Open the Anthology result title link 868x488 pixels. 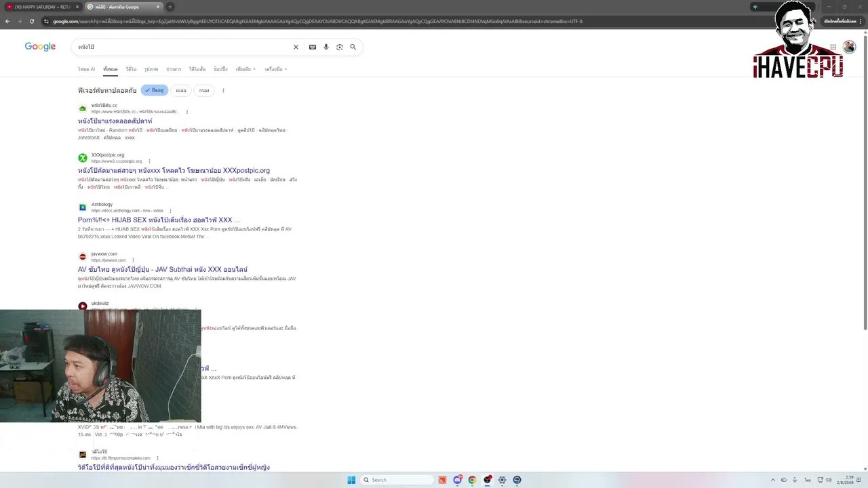[x=159, y=220]
